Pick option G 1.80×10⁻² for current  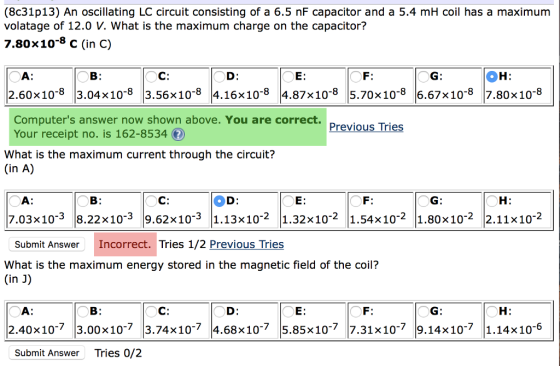point(423,201)
